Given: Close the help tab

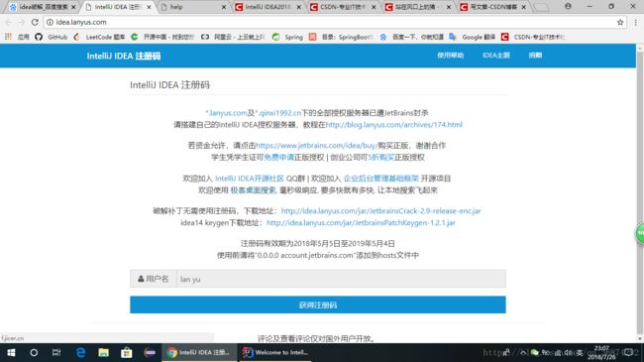Looking at the screenshot, I should (224, 7).
